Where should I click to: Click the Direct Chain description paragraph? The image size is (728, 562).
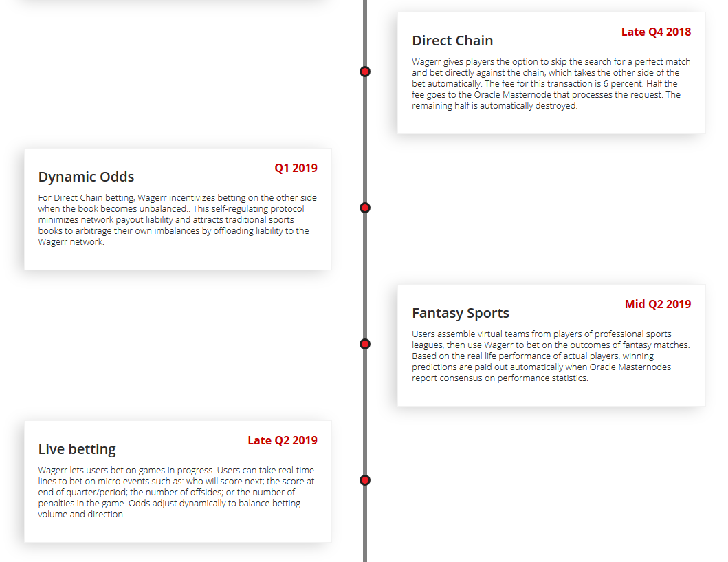(551, 84)
